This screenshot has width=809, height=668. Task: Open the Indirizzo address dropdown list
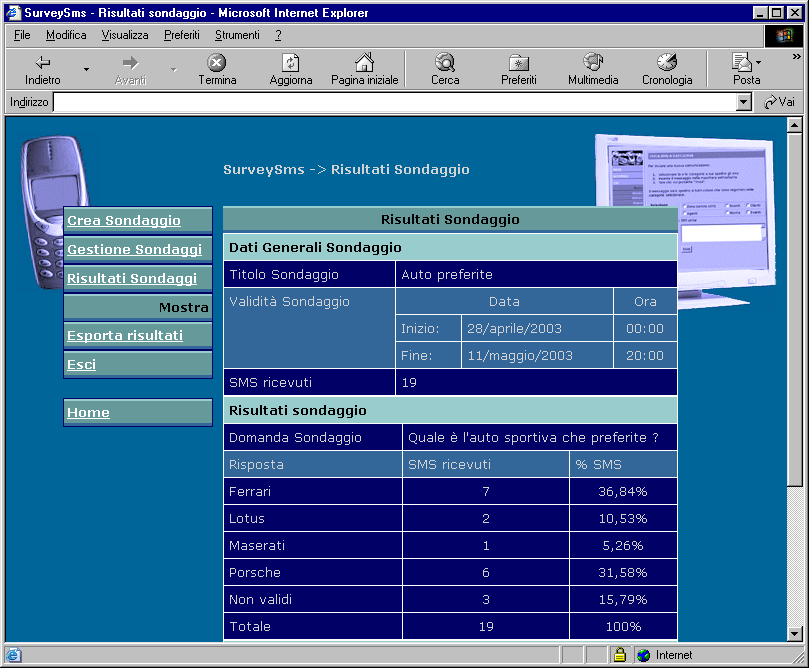pyautogui.click(x=743, y=102)
